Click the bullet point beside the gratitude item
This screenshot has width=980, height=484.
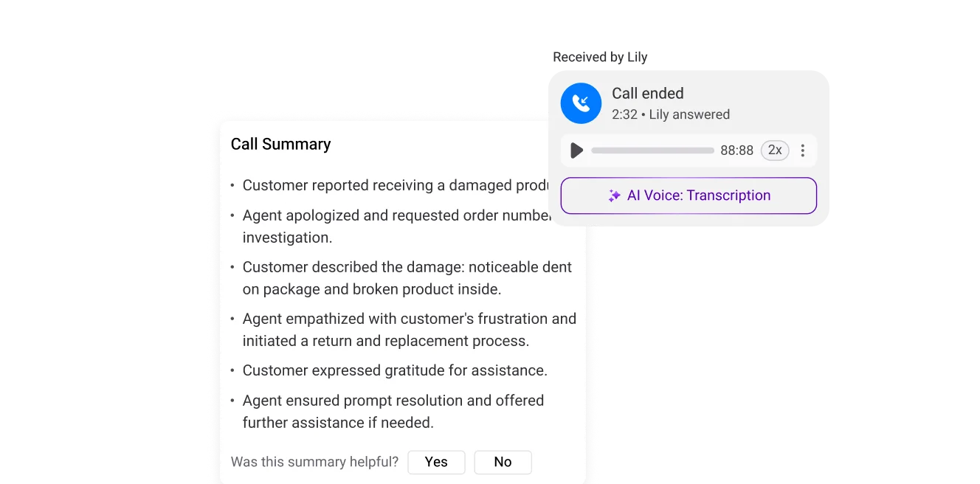click(232, 370)
